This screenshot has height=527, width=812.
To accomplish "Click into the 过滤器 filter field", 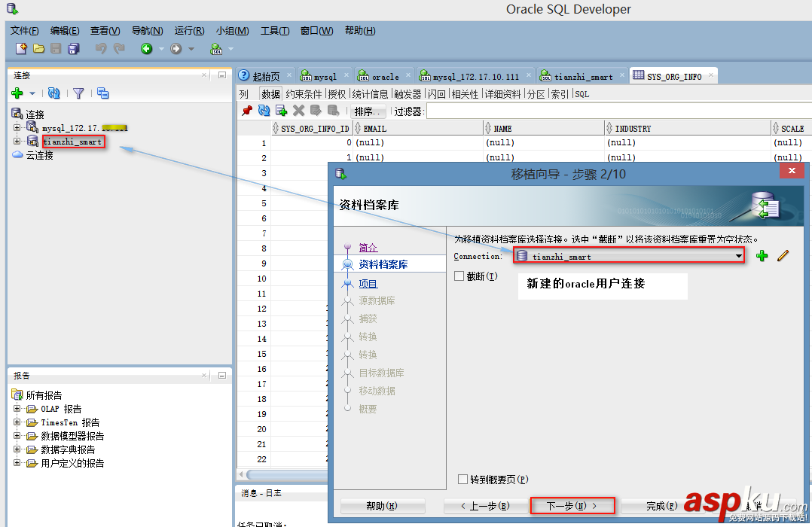I will click(x=619, y=111).
